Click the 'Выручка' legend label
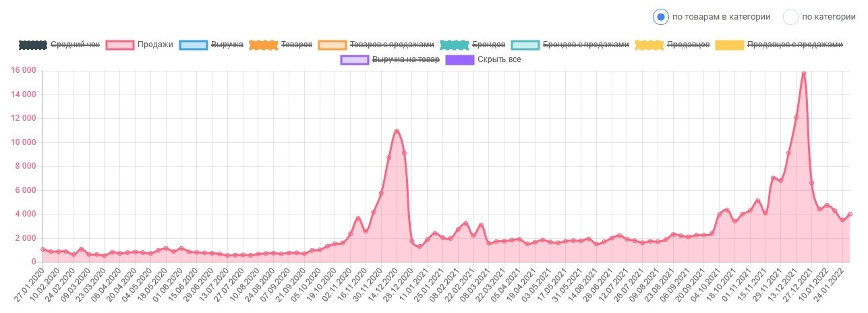The height and width of the screenshot is (313, 868). click(x=227, y=45)
